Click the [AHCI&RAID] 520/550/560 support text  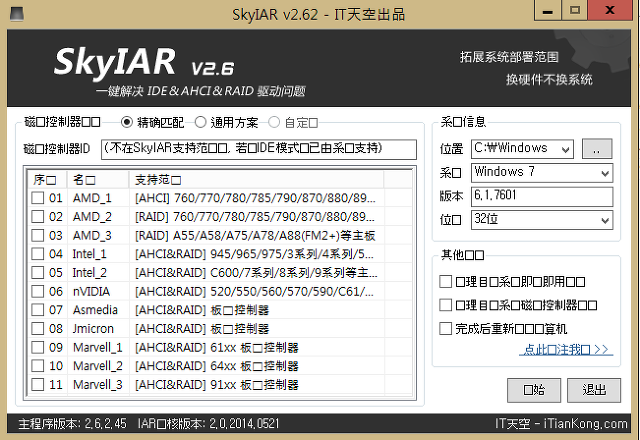click(254, 291)
